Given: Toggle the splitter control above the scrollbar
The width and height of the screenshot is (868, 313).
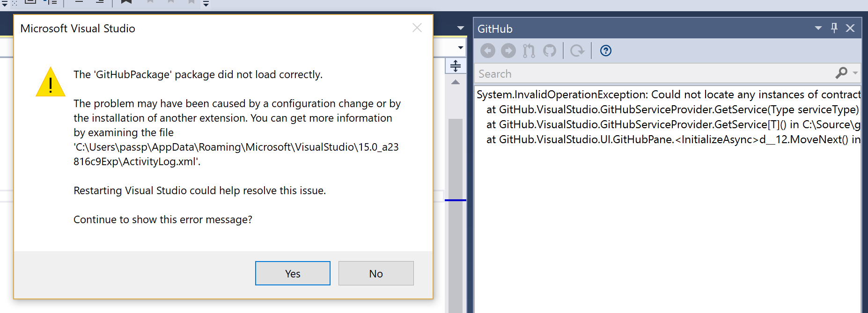Looking at the screenshot, I should pos(455,66).
